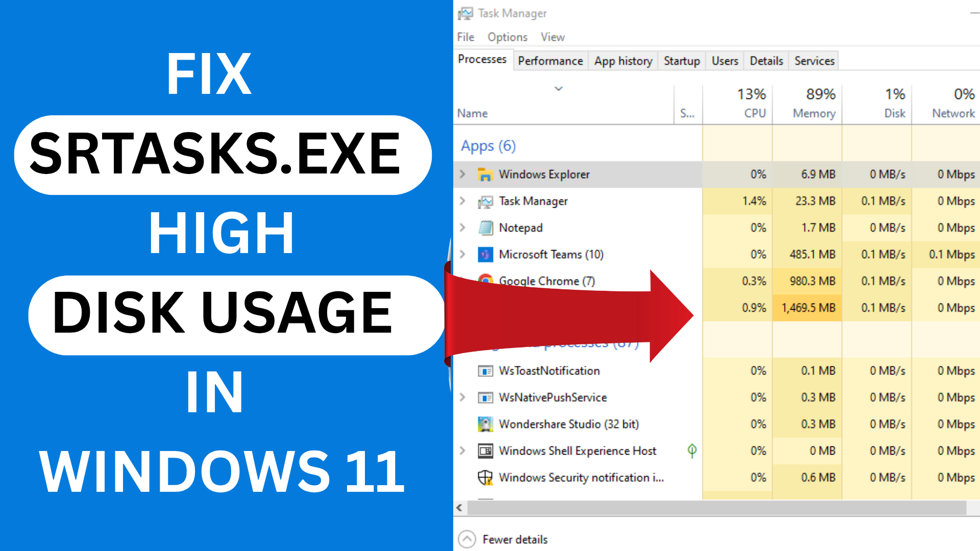Click the WsToastNotification process icon
The image size is (980, 551).
484,371
